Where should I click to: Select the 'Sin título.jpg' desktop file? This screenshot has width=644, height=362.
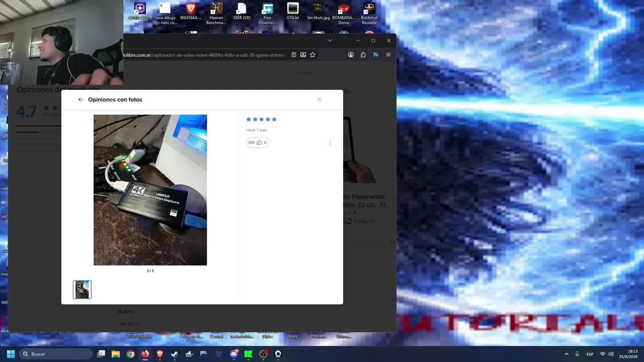pyautogui.click(x=318, y=12)
